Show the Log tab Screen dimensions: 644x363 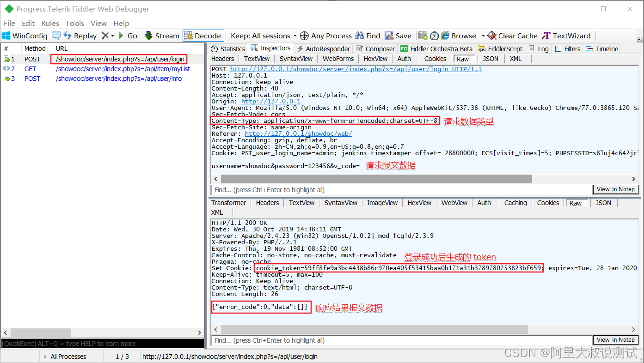539,48
